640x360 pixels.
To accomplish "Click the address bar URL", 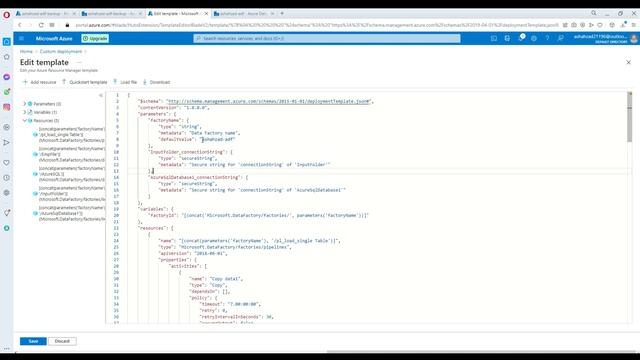I will coord(317,25).
